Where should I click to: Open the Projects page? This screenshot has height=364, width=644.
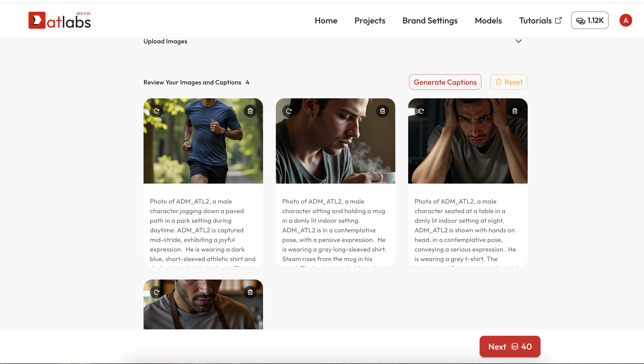coord(370,21)
